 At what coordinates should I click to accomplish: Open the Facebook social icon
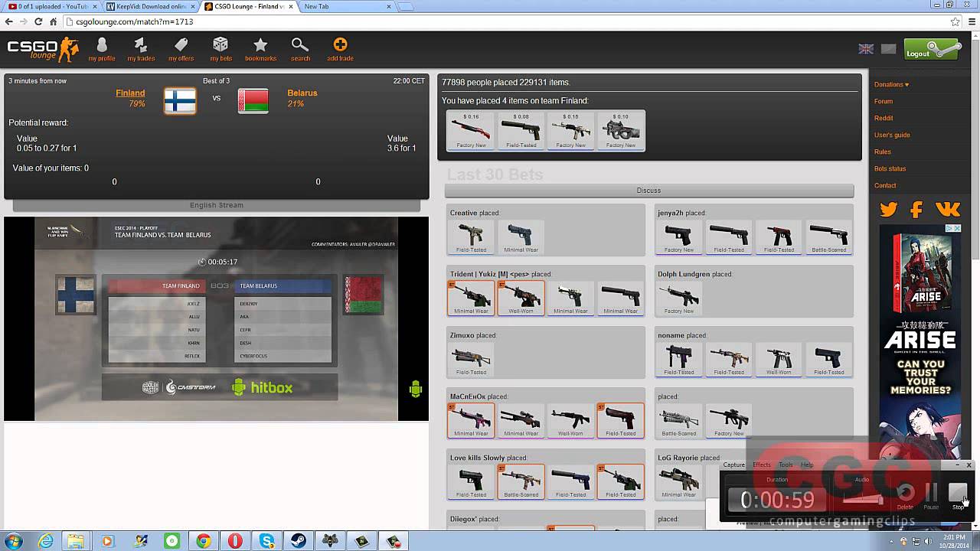pos(916,209)
